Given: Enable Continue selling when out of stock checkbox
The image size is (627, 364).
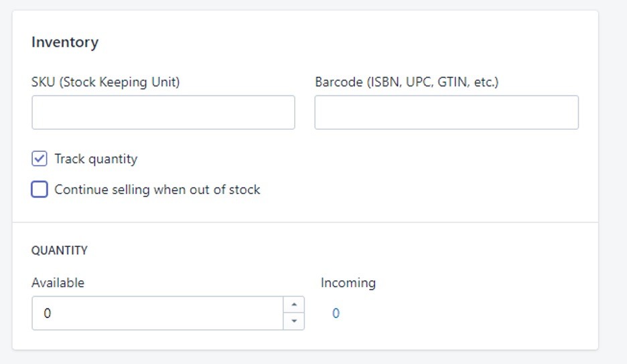Looking at the screenshot, I should pos(39,189).
